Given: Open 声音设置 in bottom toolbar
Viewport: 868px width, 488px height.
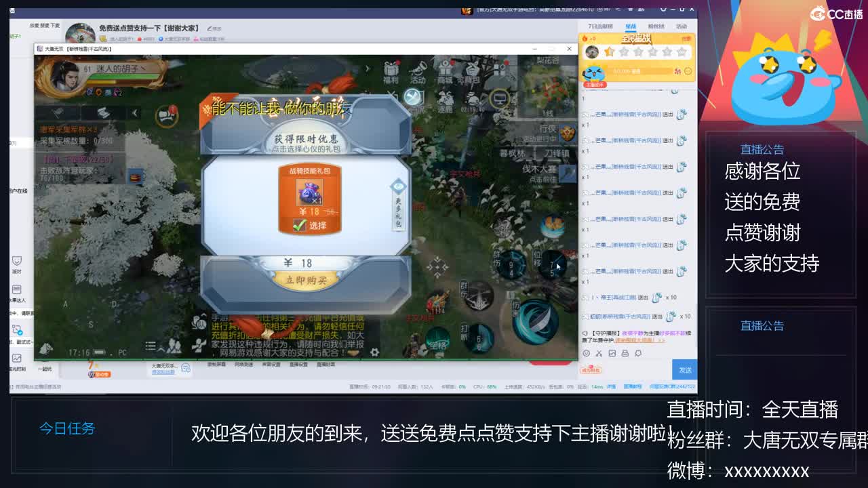Looking at the screenshot, I should point(271,365).
